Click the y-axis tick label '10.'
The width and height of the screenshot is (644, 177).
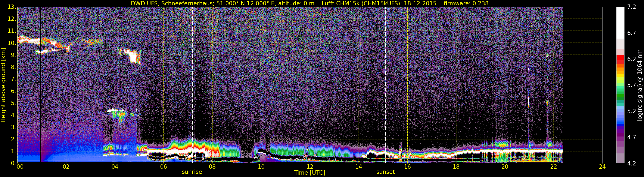12,43
